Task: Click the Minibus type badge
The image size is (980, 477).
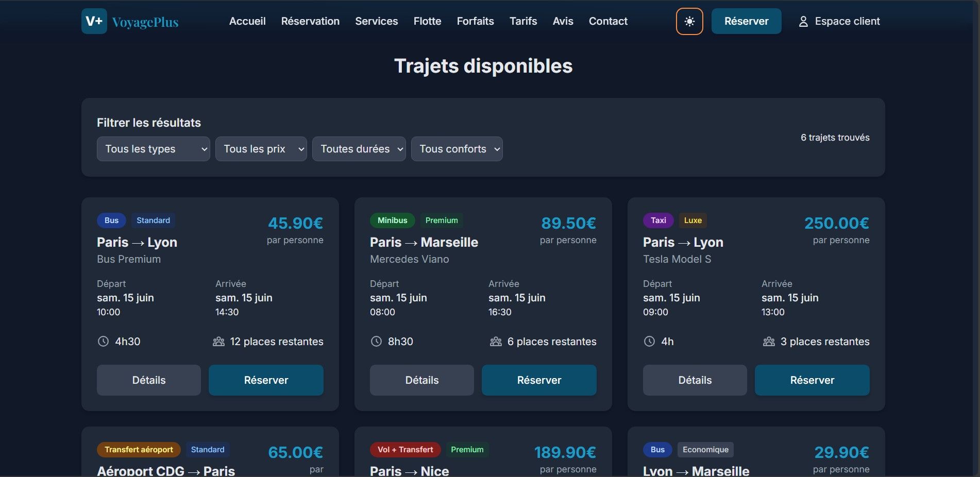Action: (393, 220)
